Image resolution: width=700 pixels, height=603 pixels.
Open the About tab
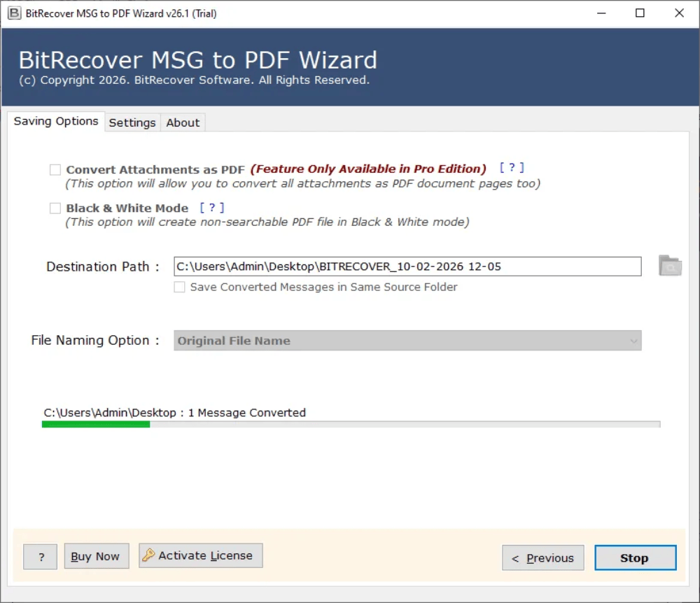pyautogui.click(x=183, y=122)
